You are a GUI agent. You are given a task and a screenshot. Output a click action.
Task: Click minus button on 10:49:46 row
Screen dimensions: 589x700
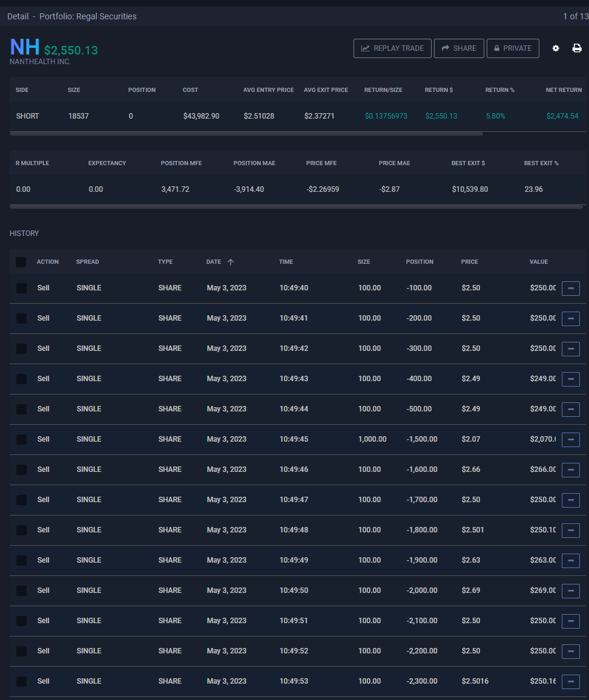point(571,469)
